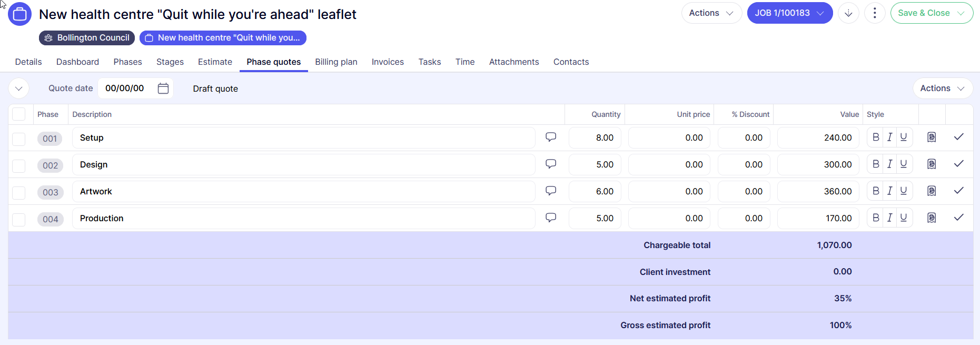Select the checkbox for phase 003 Artwork
This screenshot has width=980, height=345.
[19, 193]
